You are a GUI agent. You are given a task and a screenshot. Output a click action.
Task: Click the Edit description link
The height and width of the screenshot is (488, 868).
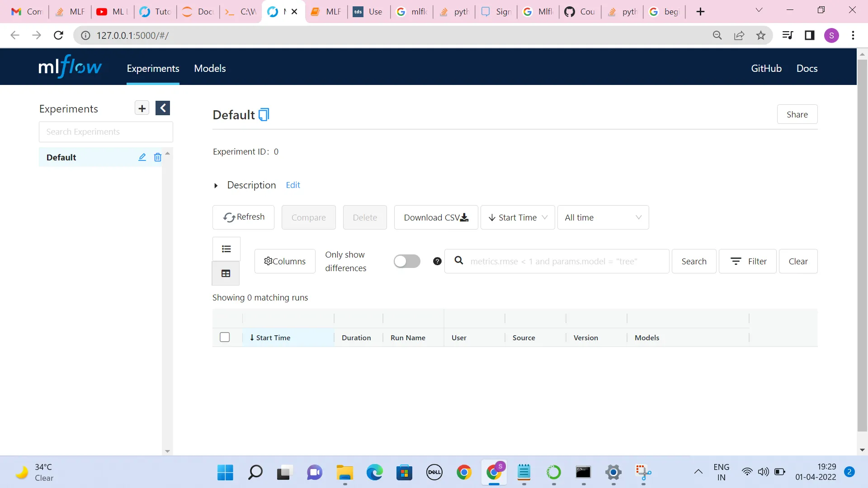click(x=293, y=185)
